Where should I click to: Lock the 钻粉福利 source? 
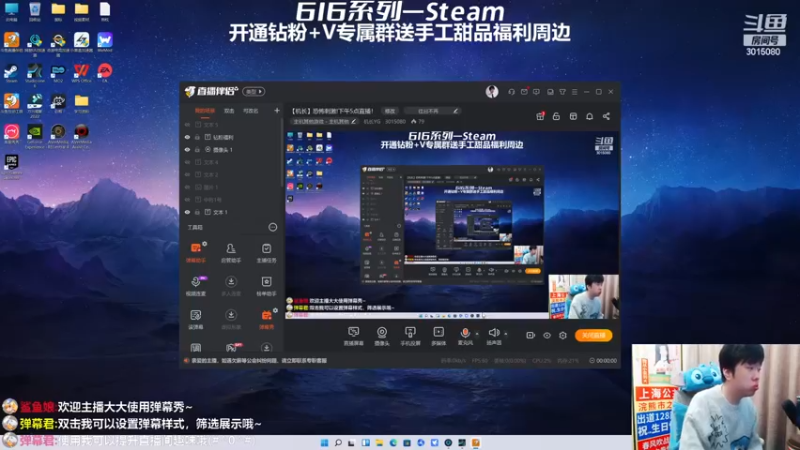197,137
